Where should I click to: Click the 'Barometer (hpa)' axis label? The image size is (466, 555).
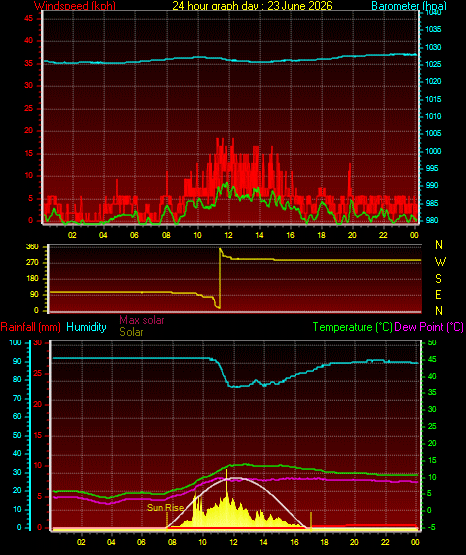pos(409,6)
